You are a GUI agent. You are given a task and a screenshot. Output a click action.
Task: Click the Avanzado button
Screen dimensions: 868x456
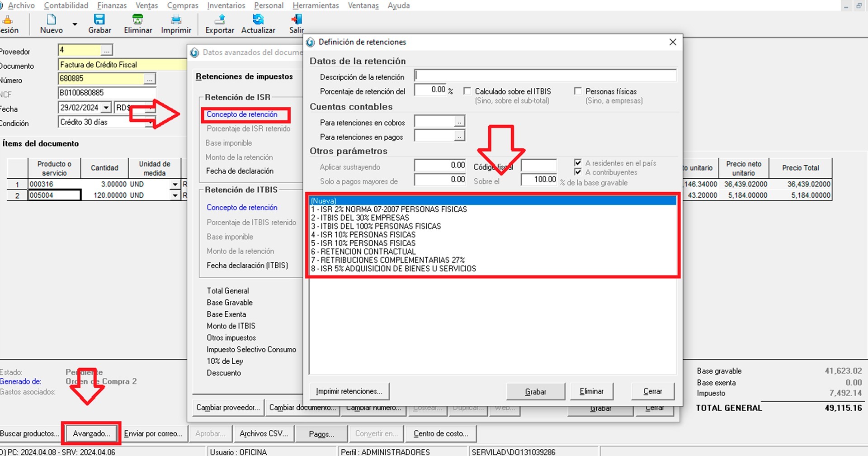(x=91, y=433)
